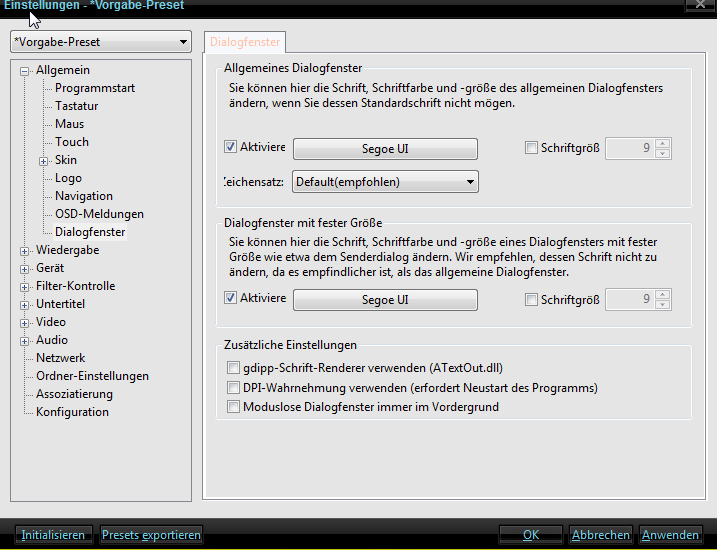The width and height of the screenshot is (717, 550).
Task: Collapse the Allgemein tree node
Action: [25, 70]
